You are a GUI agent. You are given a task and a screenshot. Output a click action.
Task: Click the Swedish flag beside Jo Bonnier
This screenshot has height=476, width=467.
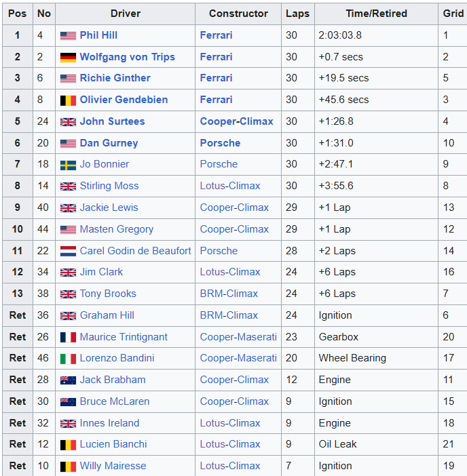[x=68, y=165]
